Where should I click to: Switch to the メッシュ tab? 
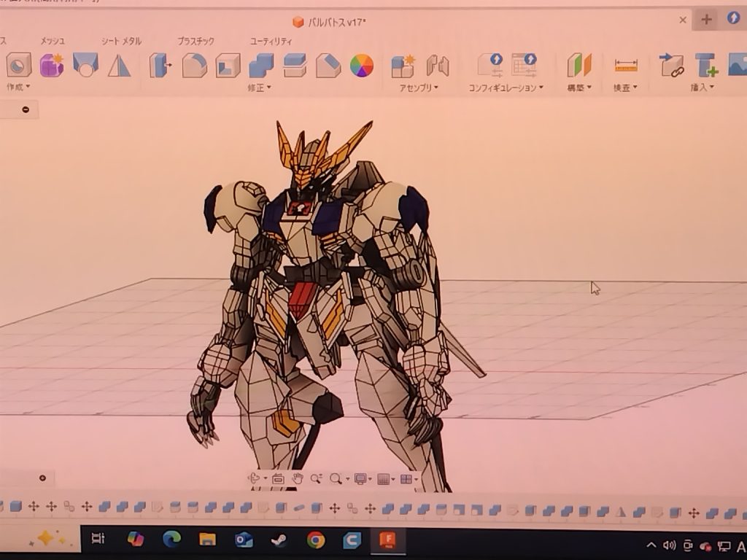click(x=53, y=42)
